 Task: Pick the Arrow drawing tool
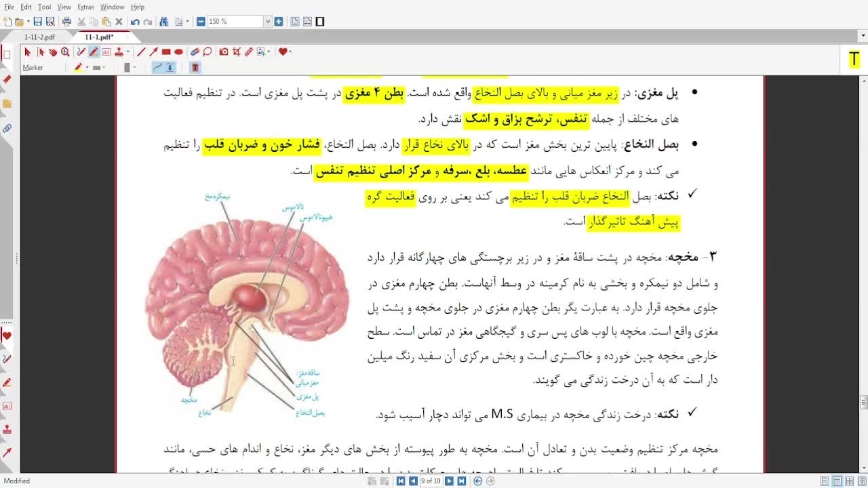click(x=154, y=52)
